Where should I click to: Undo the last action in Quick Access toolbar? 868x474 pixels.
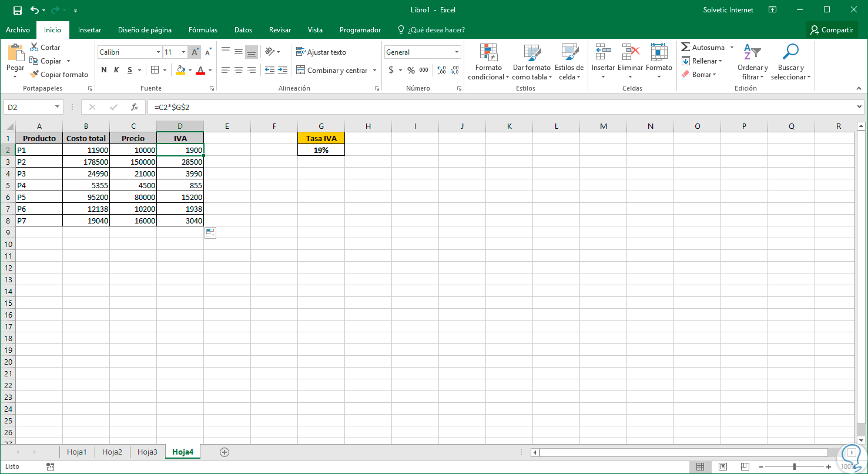[35, 10]
